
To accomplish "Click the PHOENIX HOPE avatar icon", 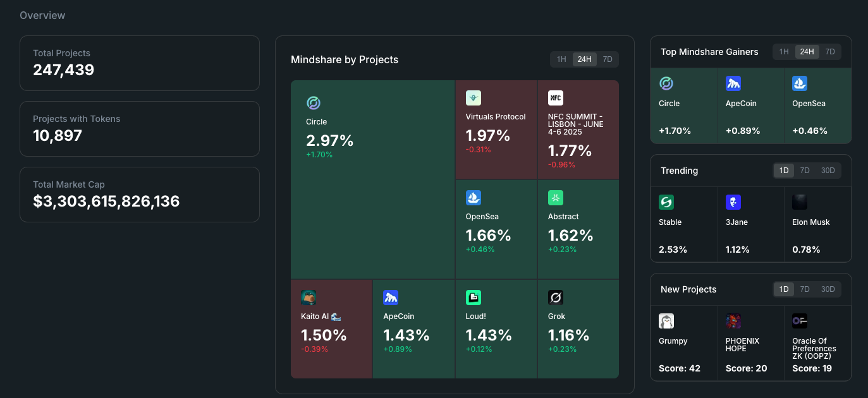I will [x=733, y=321].
